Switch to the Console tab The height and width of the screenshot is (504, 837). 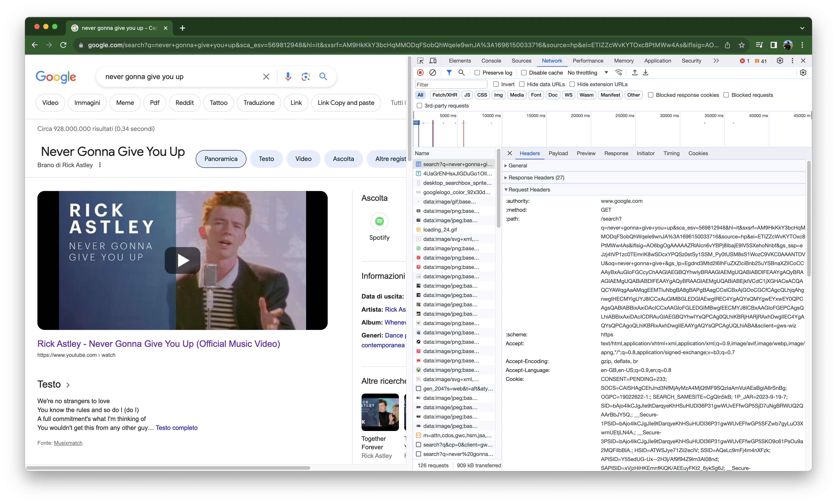[x=491, y=61]
